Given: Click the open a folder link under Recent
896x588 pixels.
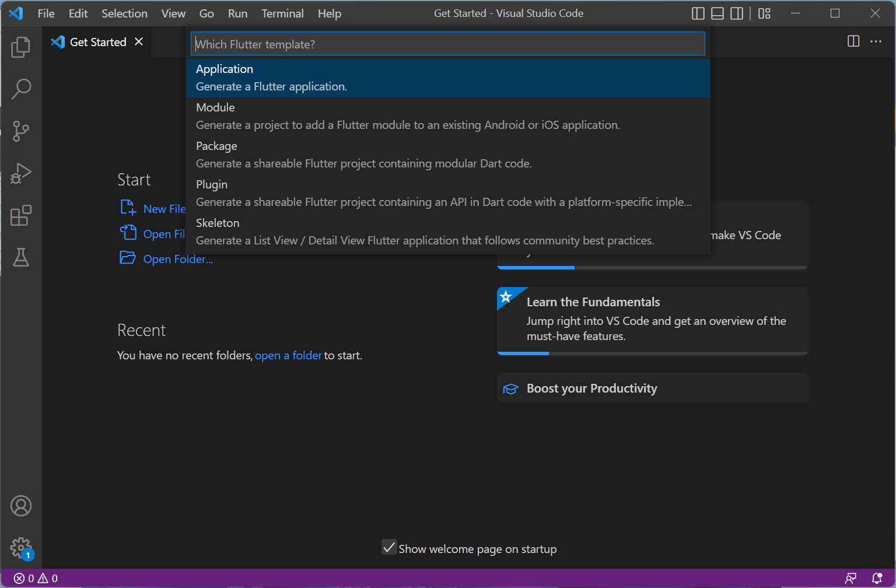Looking at the screenshot, I should 288,355.
